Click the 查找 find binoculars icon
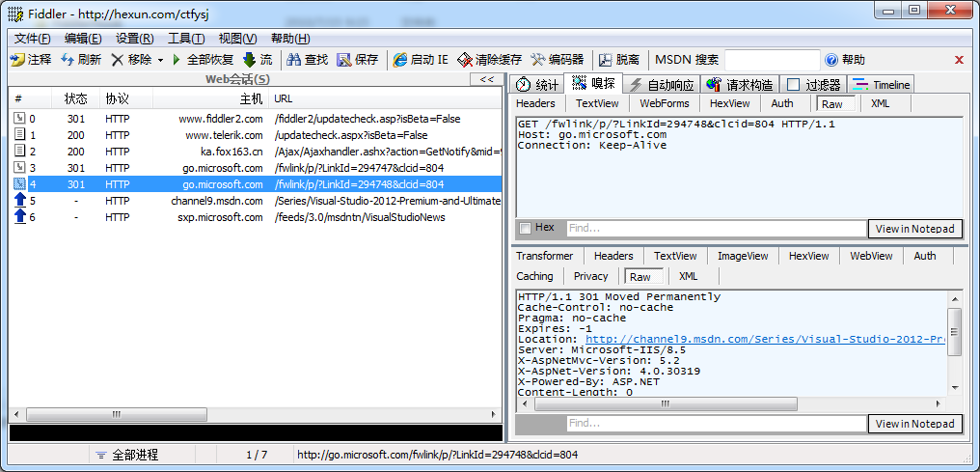 (x=294, y=60)
